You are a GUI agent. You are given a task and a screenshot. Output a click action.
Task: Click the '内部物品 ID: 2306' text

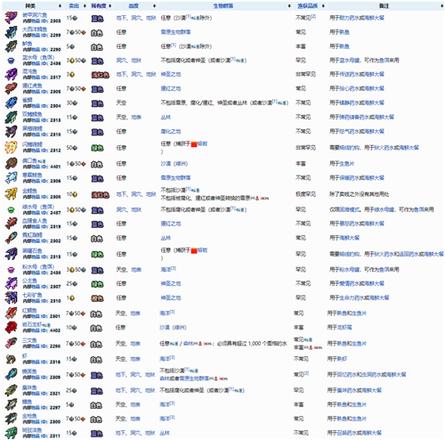[42, 181]
